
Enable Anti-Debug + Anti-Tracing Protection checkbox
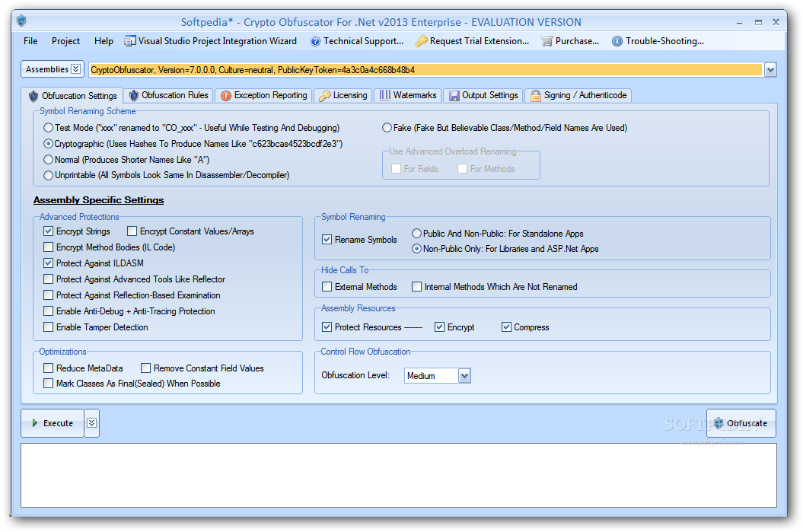click(48, 311)
